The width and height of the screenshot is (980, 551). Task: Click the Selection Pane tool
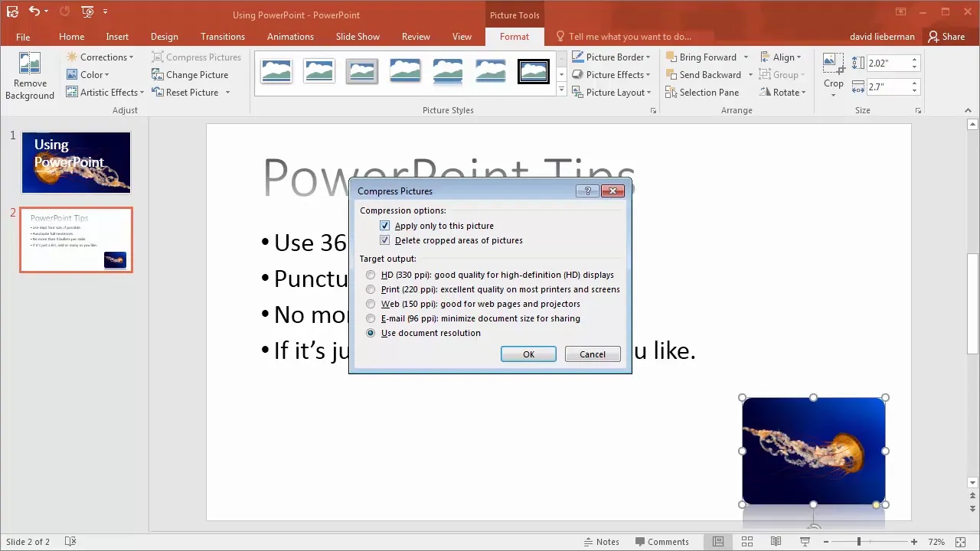tap(702, 93)
